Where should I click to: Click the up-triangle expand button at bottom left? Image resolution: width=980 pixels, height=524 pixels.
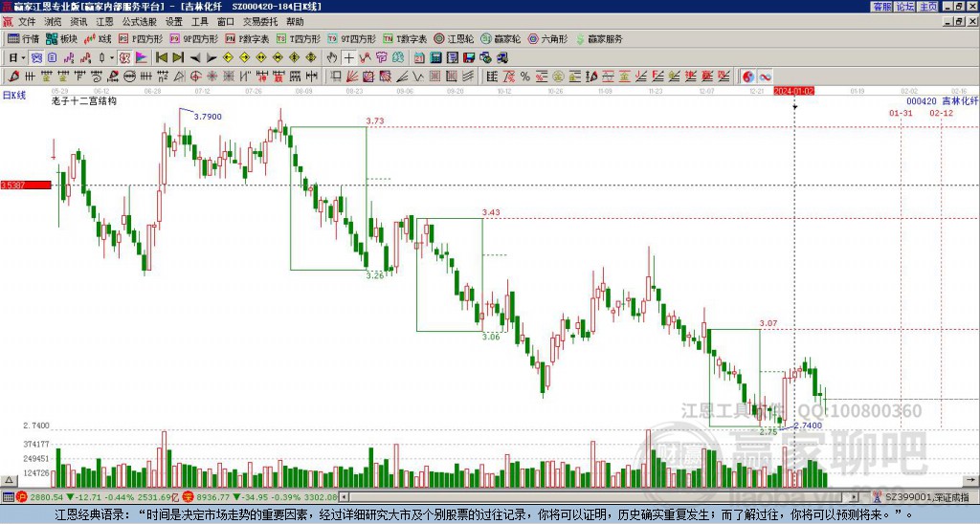pyautogui.click(x=9, y=480)
